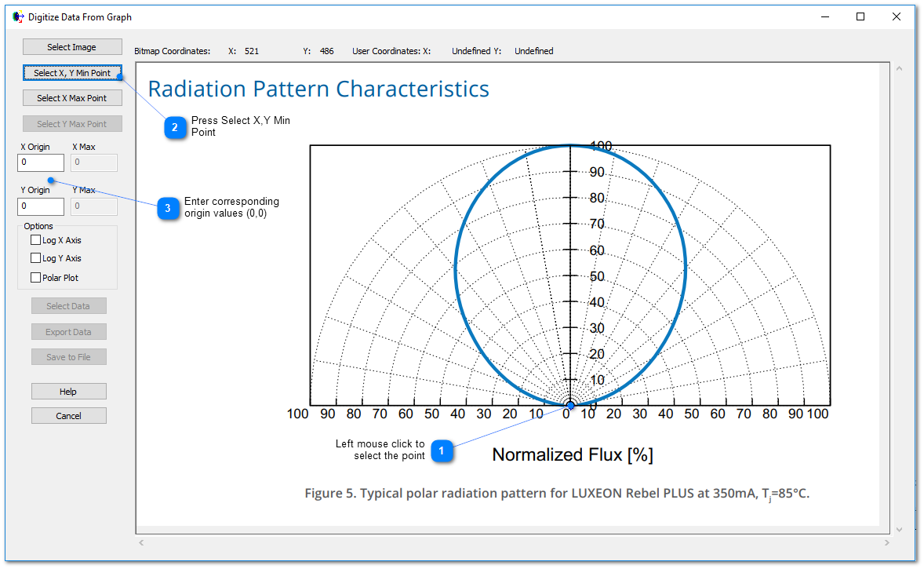The height and width of the screenshot is (569, 924).
Task: Enable the Log X Axis checkbox
Action: pyautogui.click(x=36, y=240)
